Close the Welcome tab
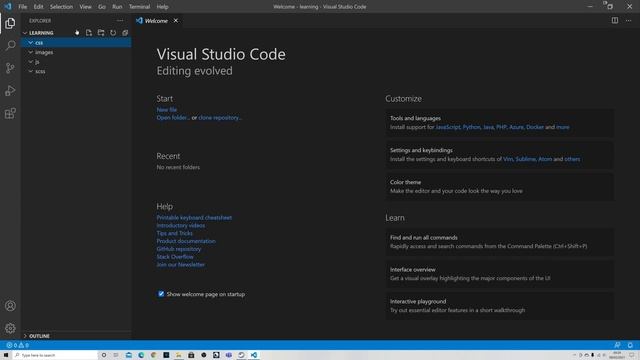Image resolution: width=640 pixels, height=360 pixels. (x=176, y=20)
